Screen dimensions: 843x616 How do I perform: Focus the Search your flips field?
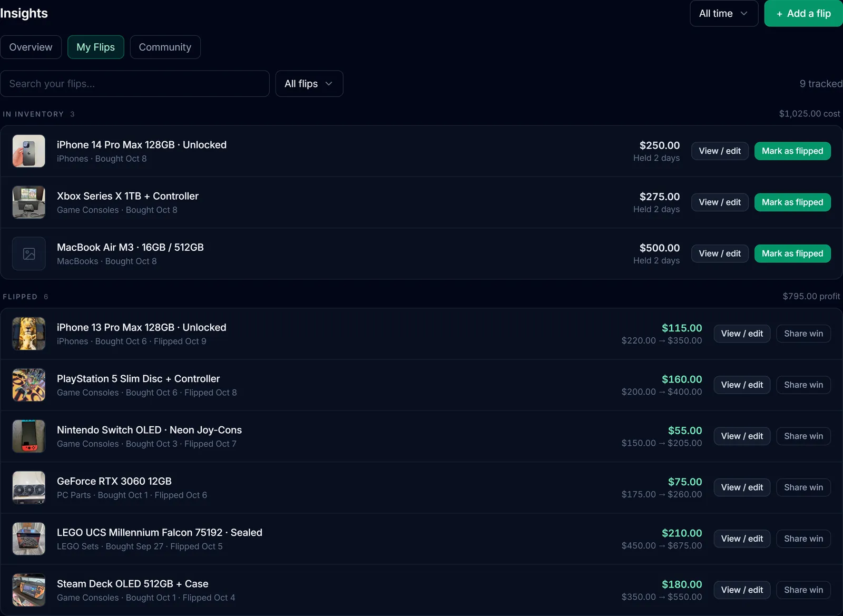135,84
